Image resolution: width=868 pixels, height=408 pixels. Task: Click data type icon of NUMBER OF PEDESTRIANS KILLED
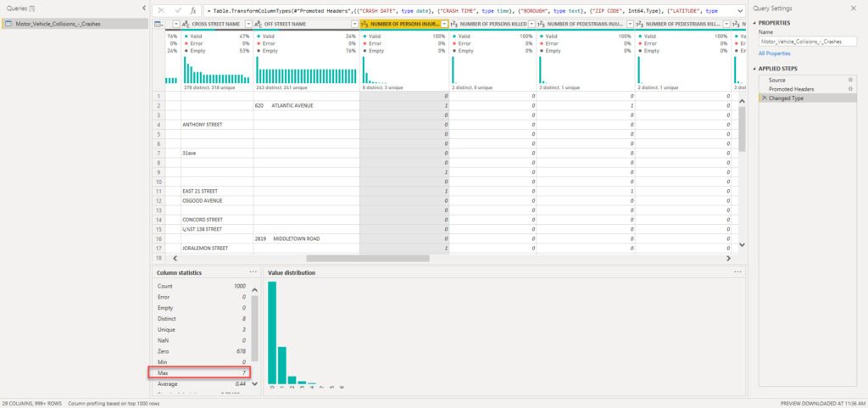(x=639, y=25)
